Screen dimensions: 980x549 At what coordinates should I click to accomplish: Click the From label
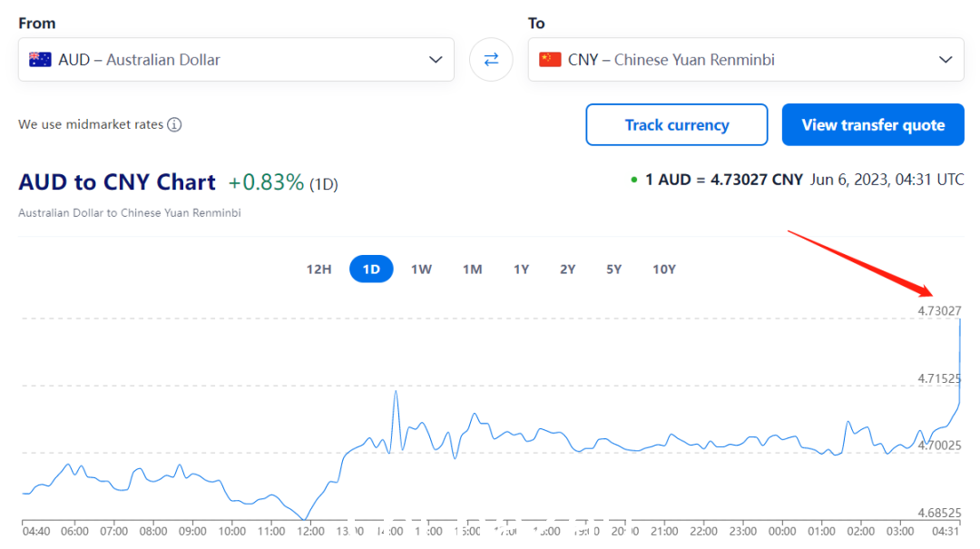click(x=37, y=23)
